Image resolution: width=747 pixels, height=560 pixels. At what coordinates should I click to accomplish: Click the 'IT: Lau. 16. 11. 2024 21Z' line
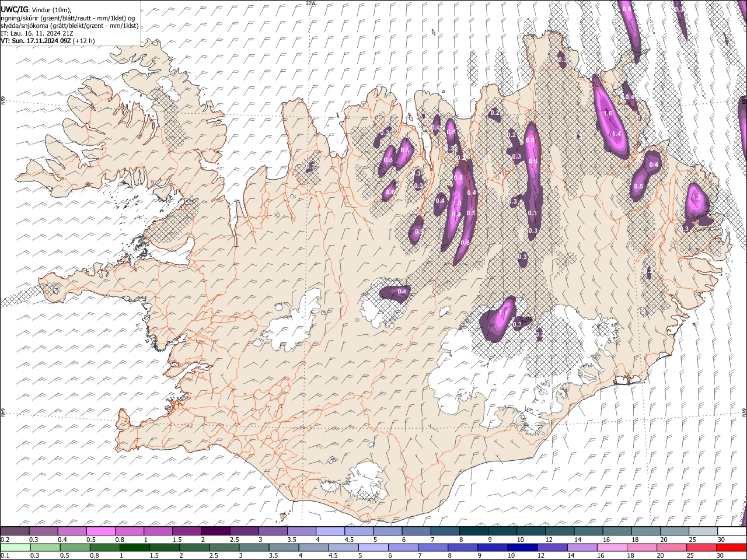point(37,33)
